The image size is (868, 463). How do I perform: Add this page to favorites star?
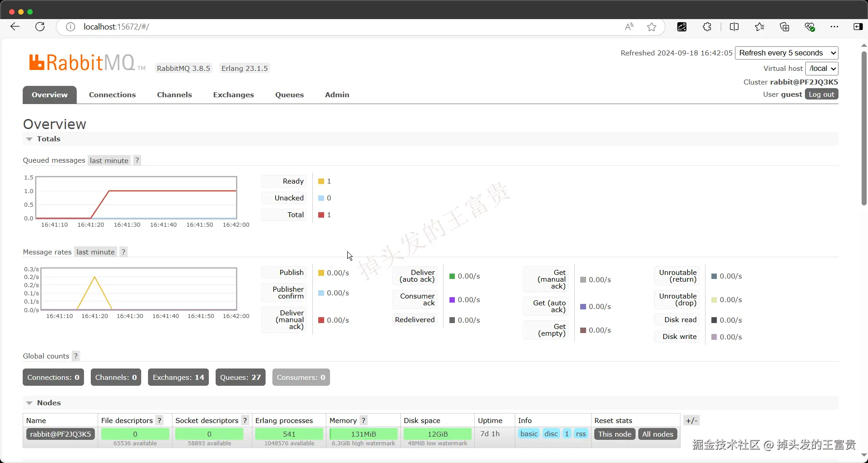coord(652,27)
